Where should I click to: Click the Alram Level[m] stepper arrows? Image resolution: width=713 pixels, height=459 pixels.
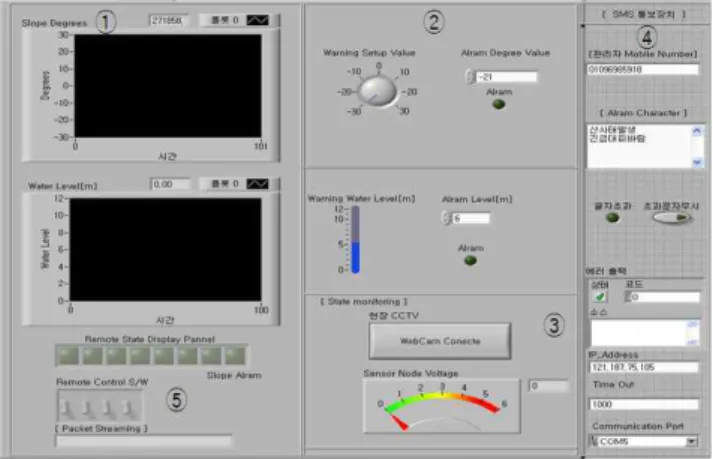click(446, 218)
